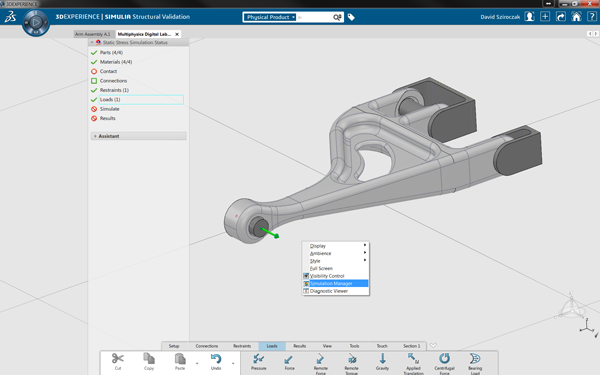Image resolution: width=600 pixels, height=375 pixels.
Task: Select the Cut tool
Action: (x=117, y=362)
